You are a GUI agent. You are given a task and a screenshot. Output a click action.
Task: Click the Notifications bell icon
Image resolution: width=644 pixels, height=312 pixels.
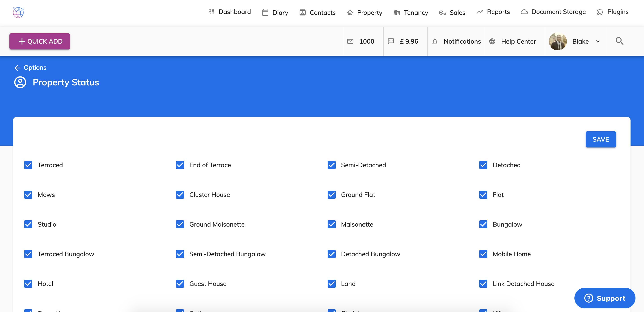click(435, 41)
